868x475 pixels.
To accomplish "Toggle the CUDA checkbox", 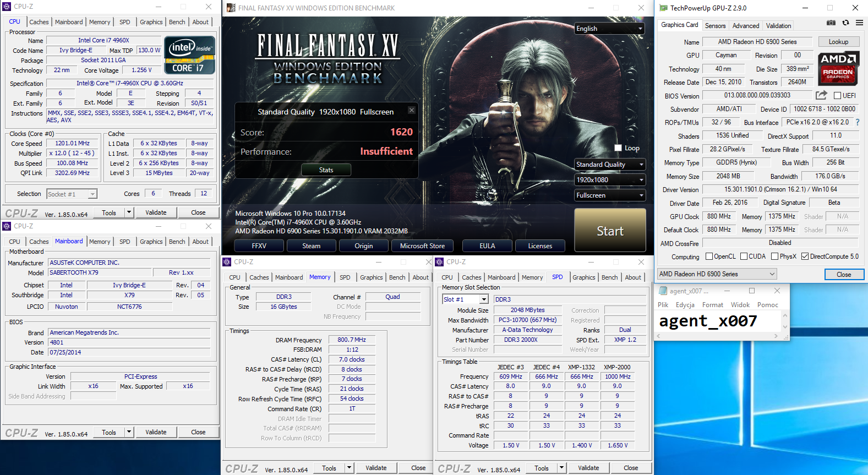I will point(744,256).
